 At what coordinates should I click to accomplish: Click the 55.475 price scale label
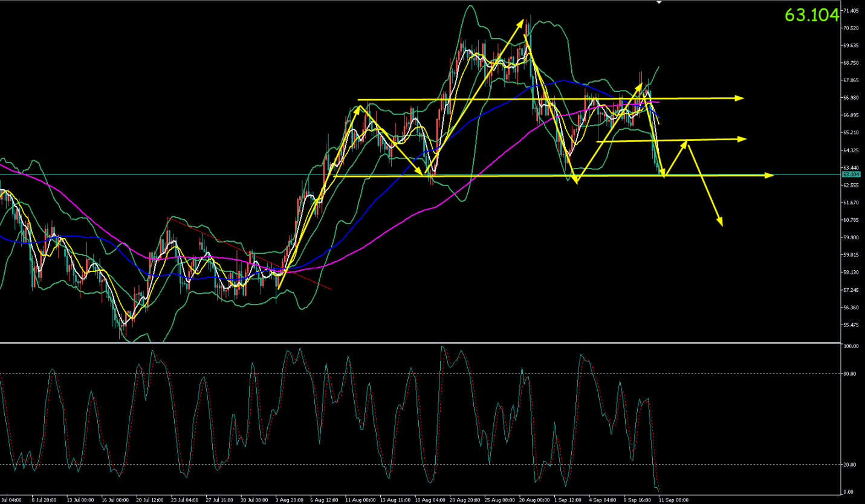coord(850,325)
